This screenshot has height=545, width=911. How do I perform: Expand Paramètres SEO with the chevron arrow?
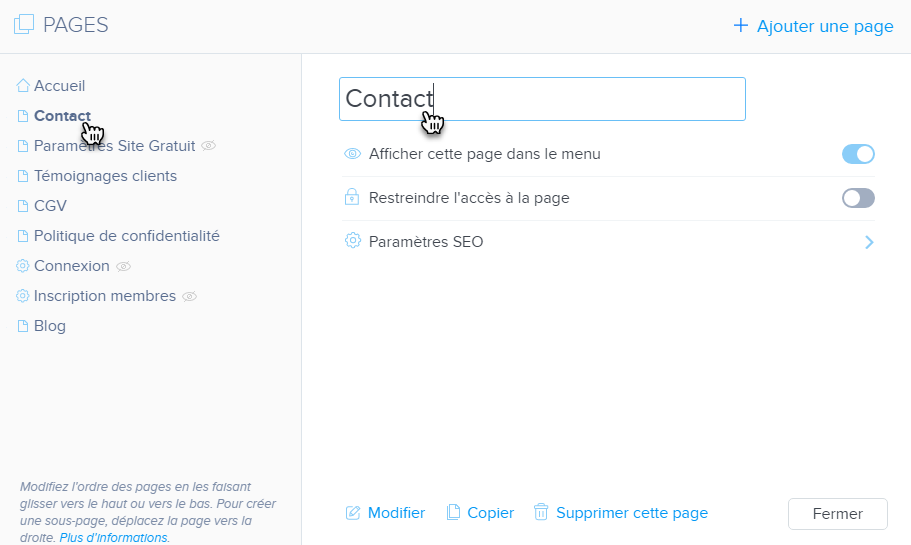(x=869, y=242)
